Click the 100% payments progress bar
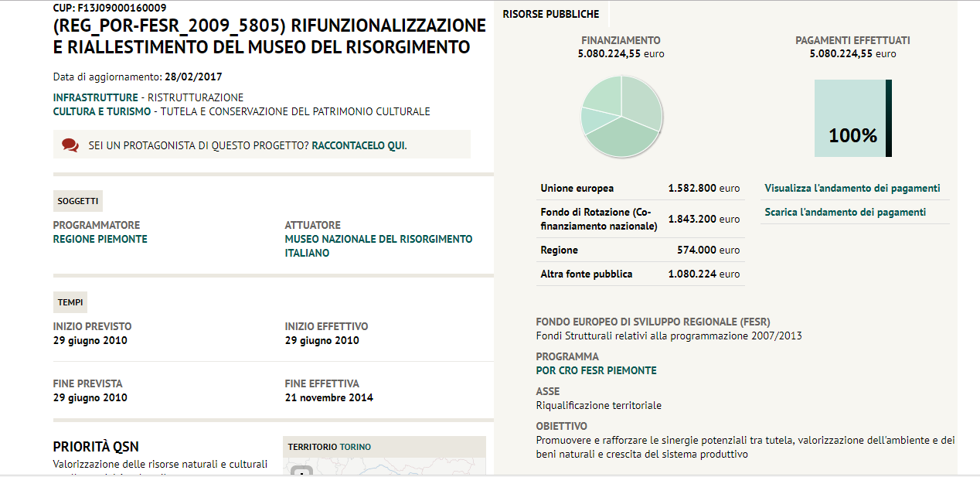The image size is (980, 477). (853, 118)
